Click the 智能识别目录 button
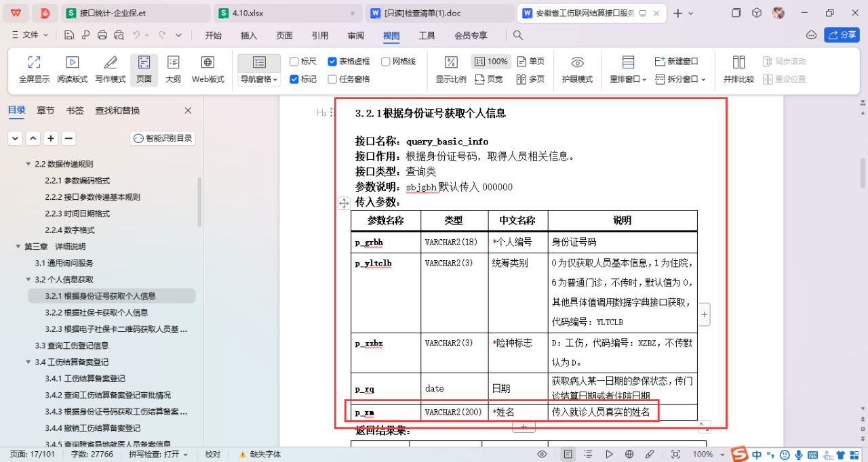 (x=163, y=138)
